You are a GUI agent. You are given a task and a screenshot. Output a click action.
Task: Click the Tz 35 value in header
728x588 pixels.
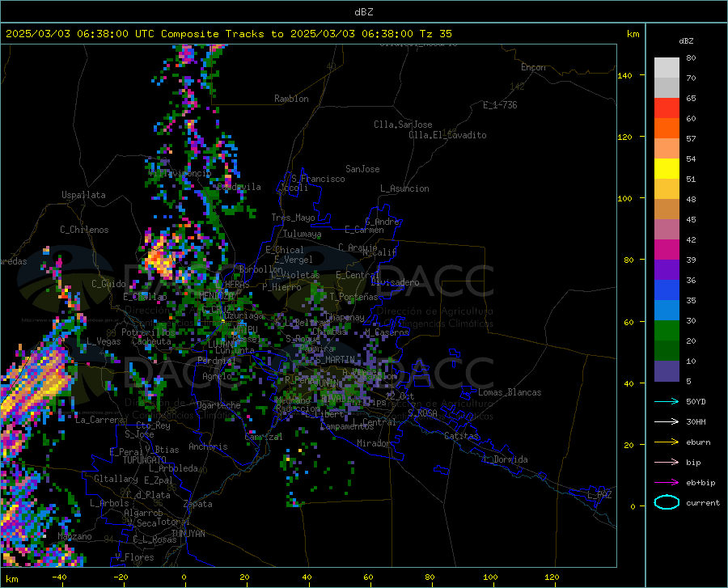point(435,34)
